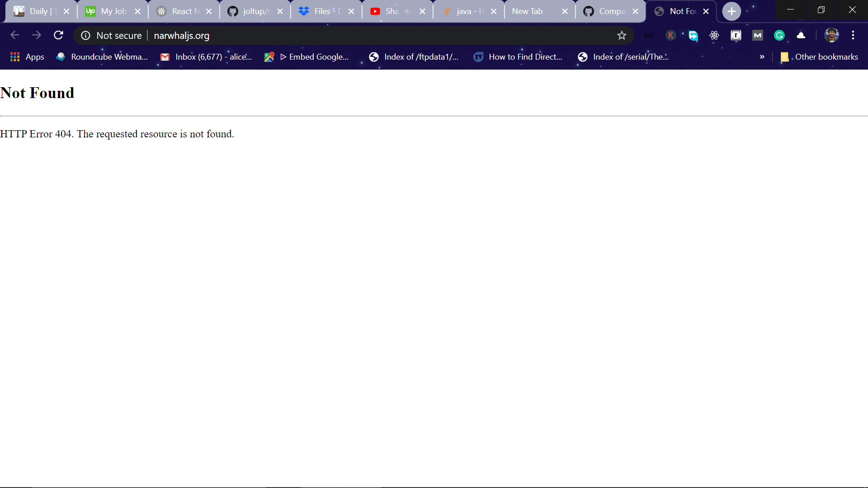
Task: Click the JSON formatter extension icon
Action: (649, 35)
